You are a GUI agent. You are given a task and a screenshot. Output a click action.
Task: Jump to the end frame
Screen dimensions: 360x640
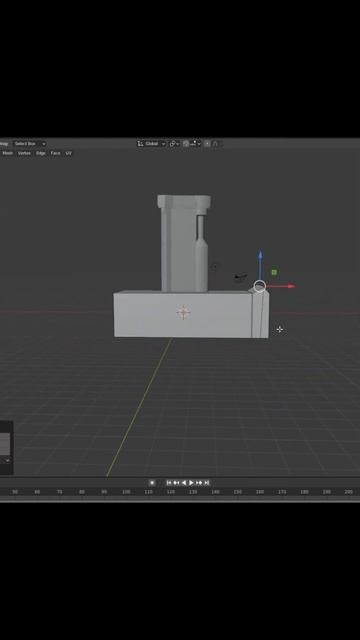pos(207,482)
